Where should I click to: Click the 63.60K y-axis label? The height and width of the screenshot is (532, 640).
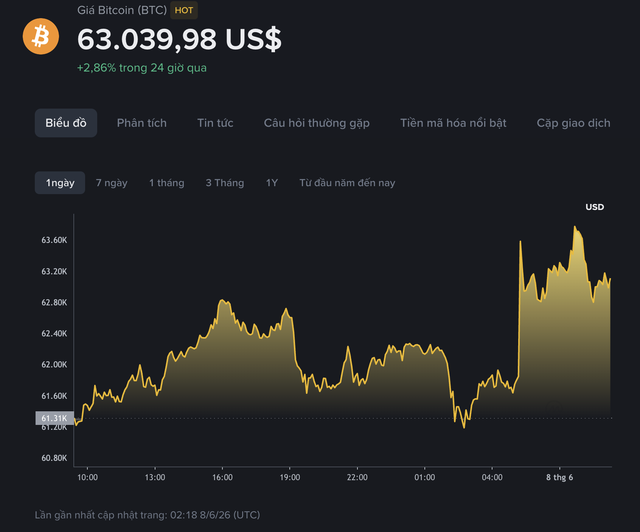pyautogui.click(x=54, y=240)
